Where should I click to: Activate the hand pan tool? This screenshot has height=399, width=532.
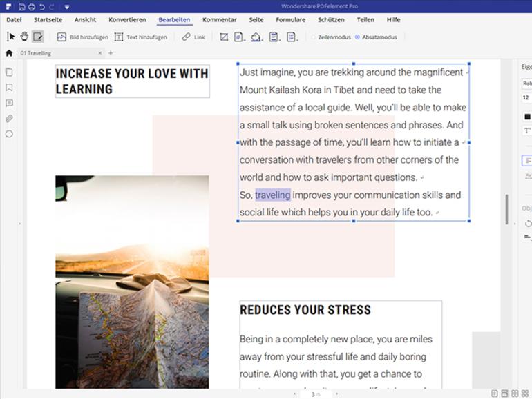coord(24,37)
